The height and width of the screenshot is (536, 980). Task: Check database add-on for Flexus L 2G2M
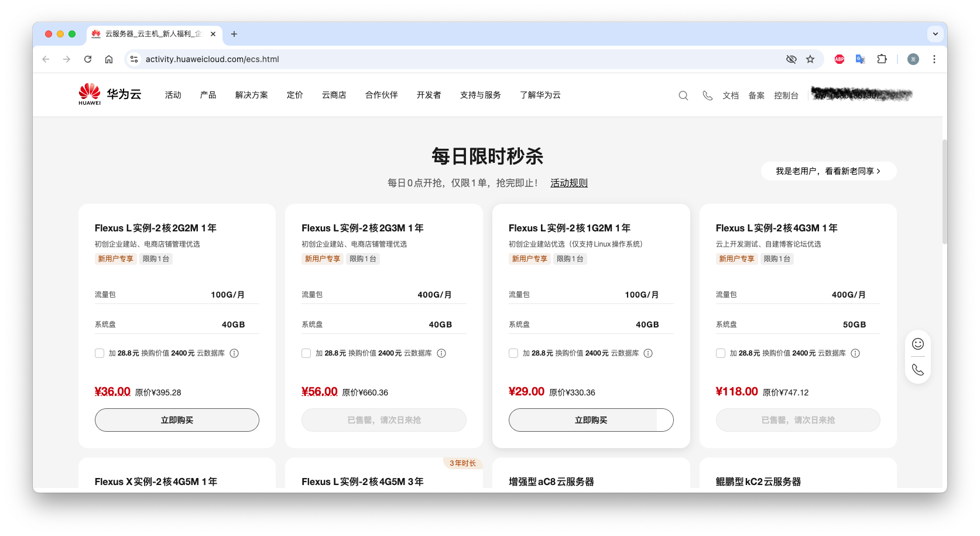pos(100,353)
